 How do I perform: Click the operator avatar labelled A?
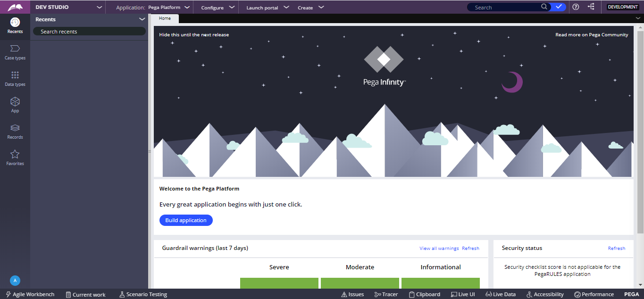pos(15,280)
